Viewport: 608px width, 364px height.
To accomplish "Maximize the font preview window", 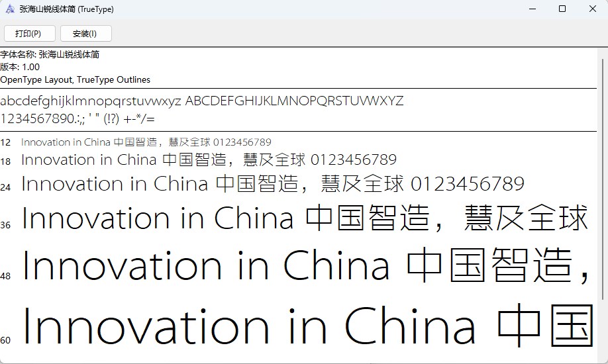I will click(562, 9).
